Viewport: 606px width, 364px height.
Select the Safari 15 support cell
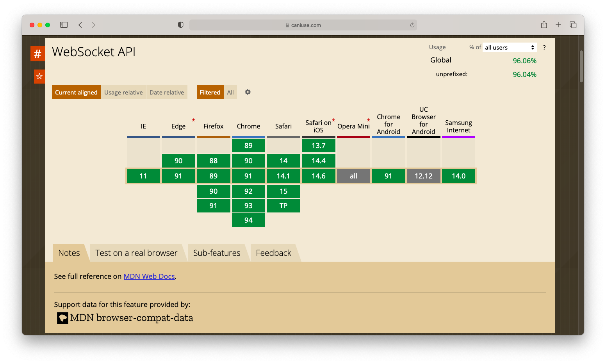coord(283,191)
